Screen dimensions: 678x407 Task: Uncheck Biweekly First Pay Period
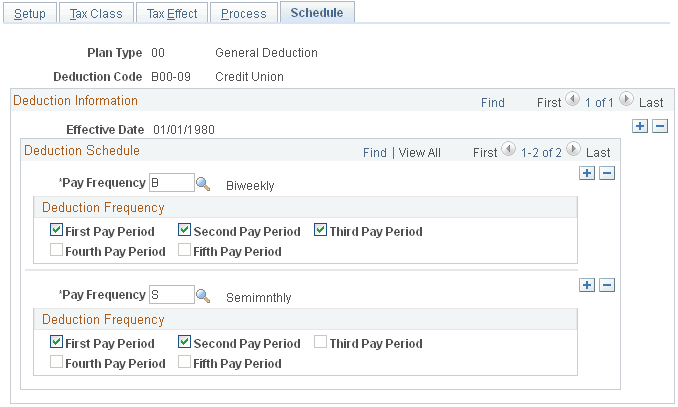[56, 230]
